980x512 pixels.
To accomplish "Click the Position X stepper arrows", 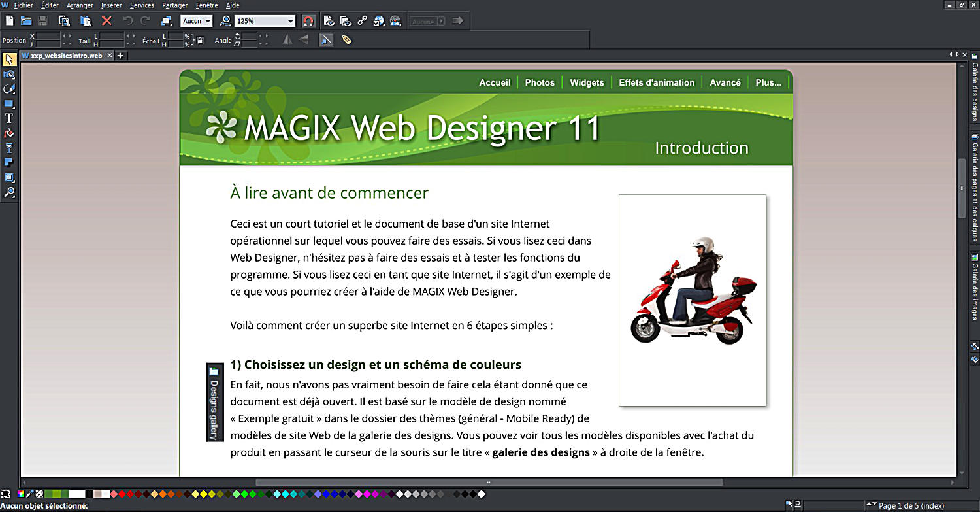I will 67,36.
